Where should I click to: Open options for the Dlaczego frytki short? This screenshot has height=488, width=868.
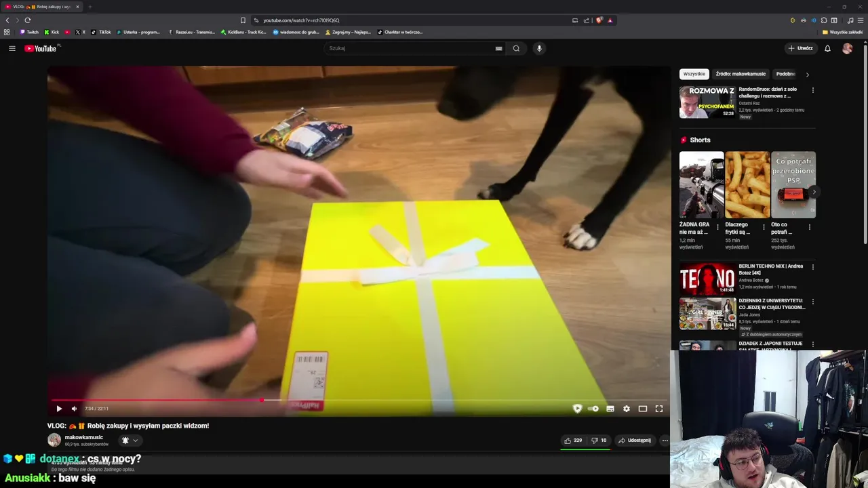coord(764,227)
